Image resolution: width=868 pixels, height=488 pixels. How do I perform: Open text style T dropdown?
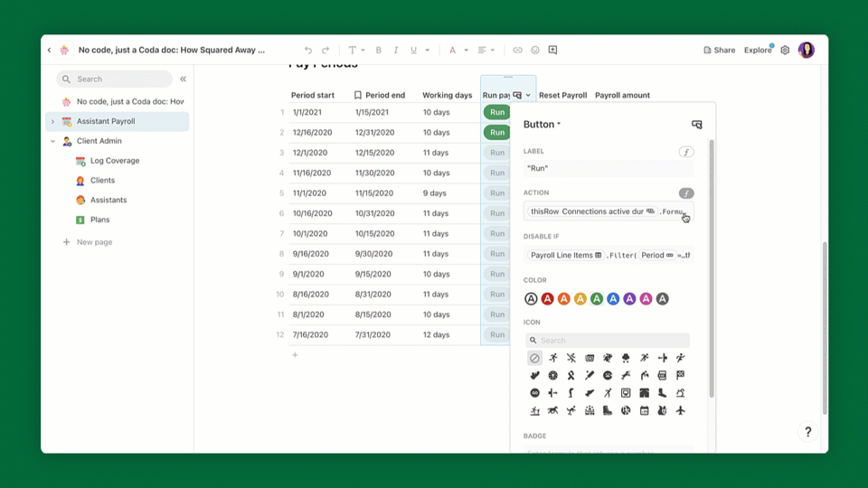coord(355,50)
